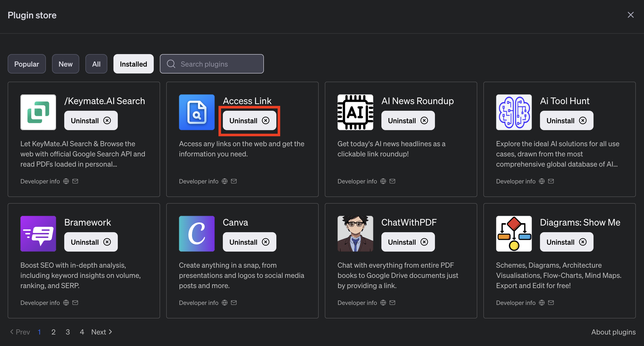Image resolution: width=644 pixels, height=346 pixels.
Task: Click the Diagrams: Show Me flowchart icon
Action: click(513, 233)
